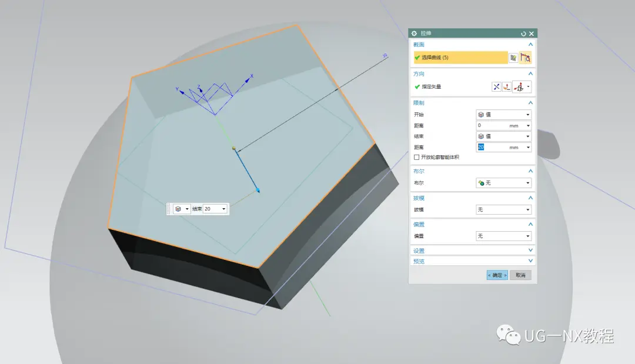Click the reverse direction icon in 方向
Image resolution: width=635 pixels, height=364 pixels.
496,86
